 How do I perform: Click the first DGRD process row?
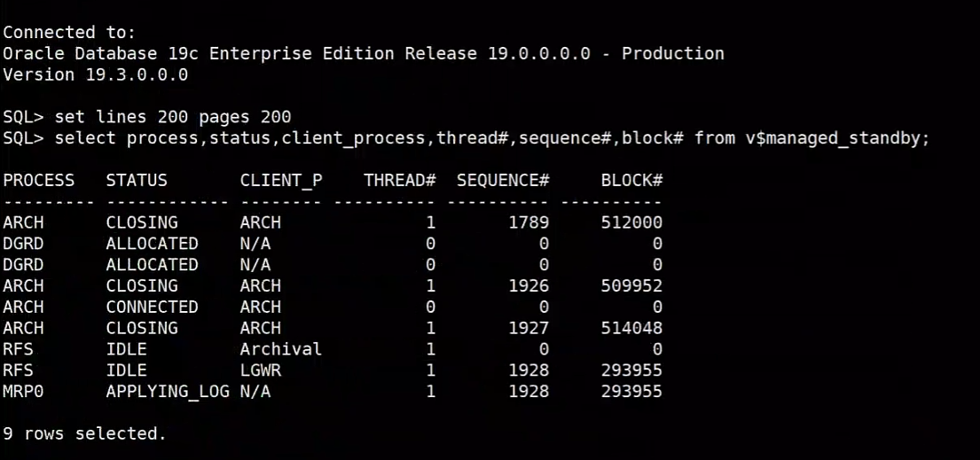coord(333,244)
